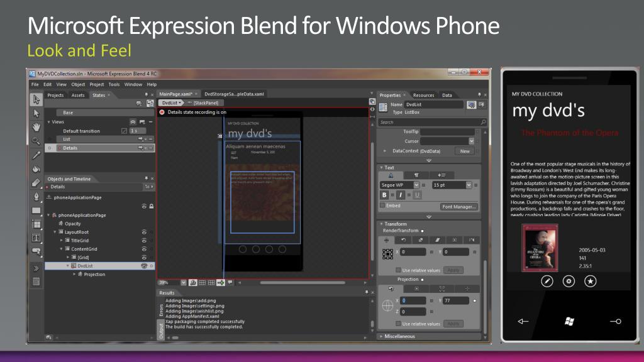The width and height of the screenshot is (644, 362).
Task: Toggle visibility of ContentGrid layer
Action: 144,249
